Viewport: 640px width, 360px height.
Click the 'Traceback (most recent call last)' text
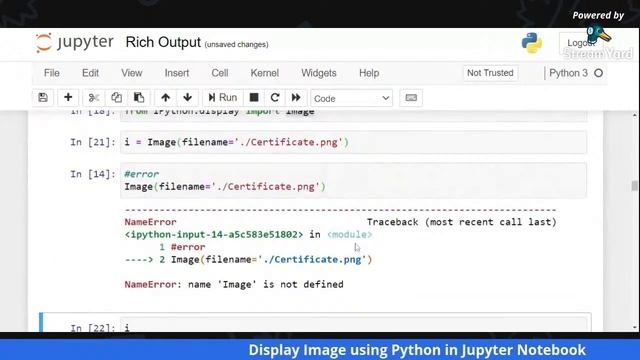462,222
